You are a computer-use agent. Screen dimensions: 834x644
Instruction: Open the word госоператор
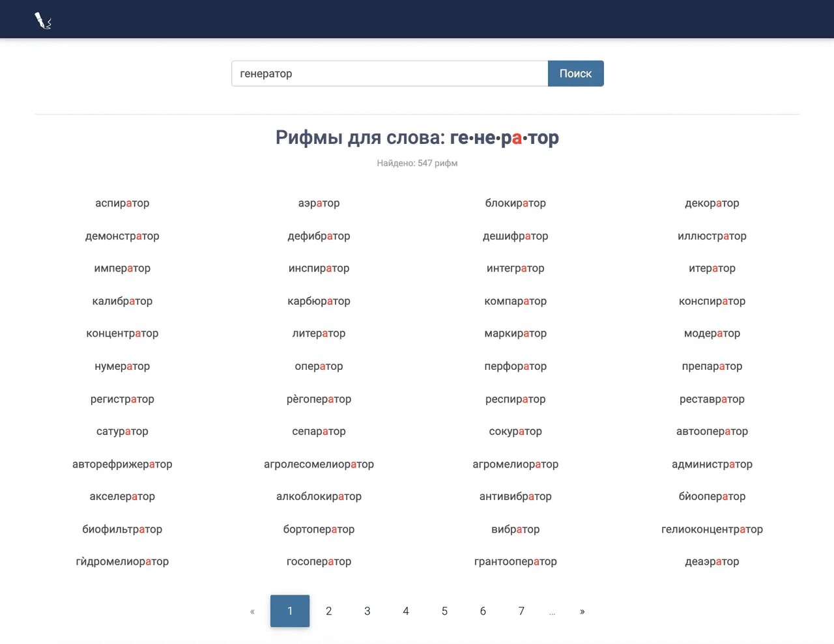(319, 561)
